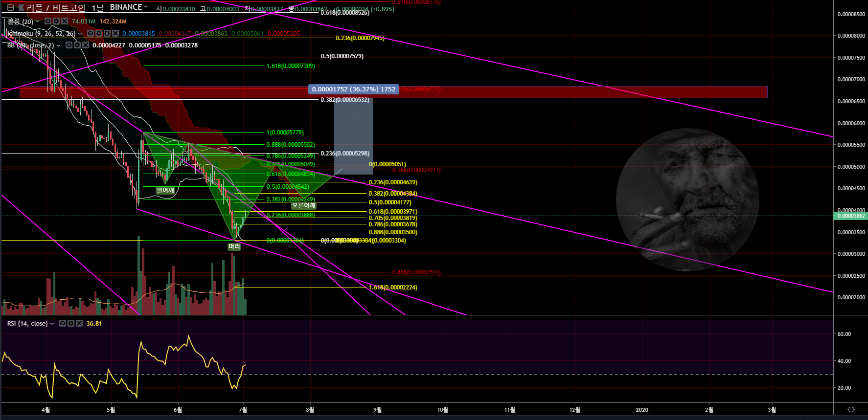Click the 0.5(0.00004177) yellow Fibonacci label
The image size is (868, 420).
coord(390,202)
